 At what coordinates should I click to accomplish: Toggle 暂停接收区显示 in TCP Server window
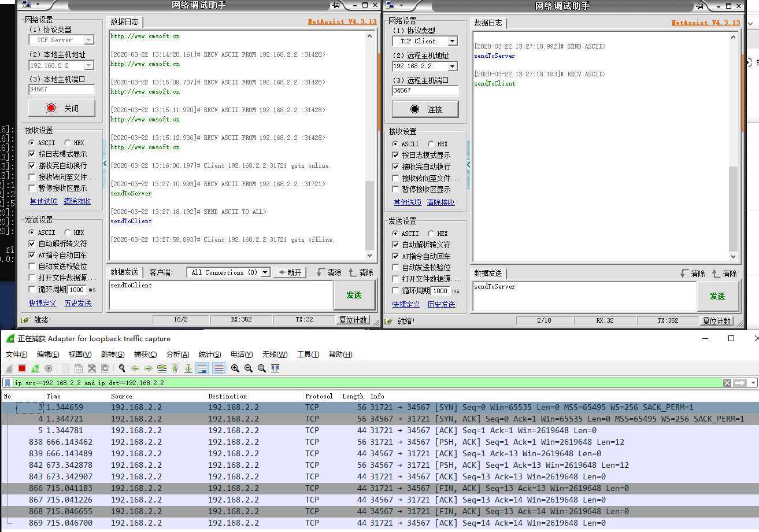pos(32,188)
